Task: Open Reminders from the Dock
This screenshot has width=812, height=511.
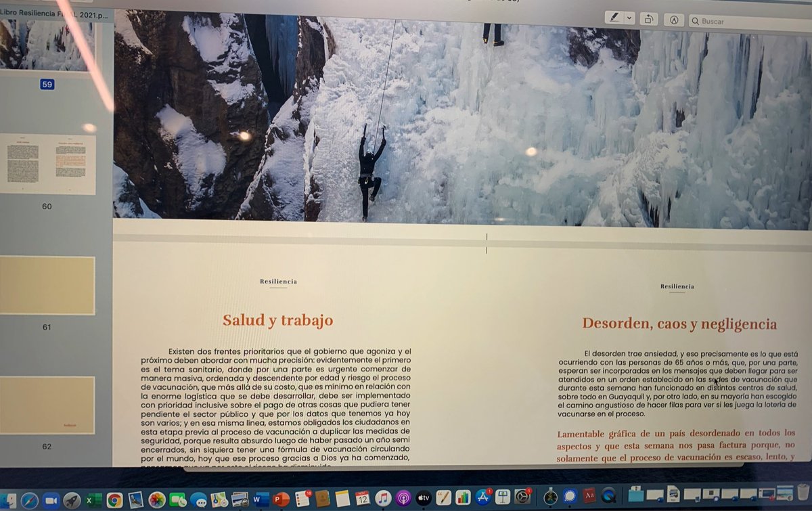Action: pos(302,499)
